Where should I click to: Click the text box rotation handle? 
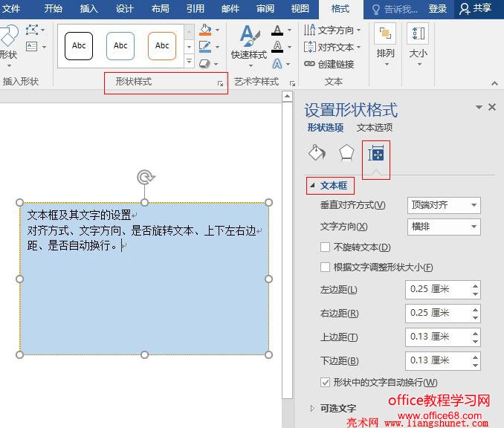coord(145,177)
